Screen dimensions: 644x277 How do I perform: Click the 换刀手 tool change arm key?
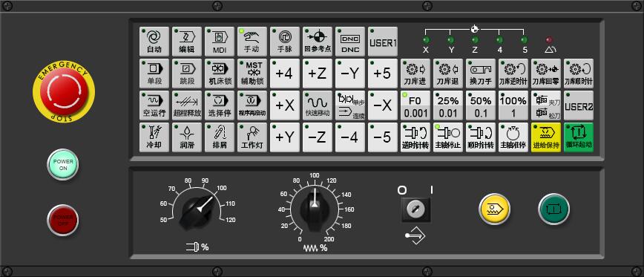pyautogui.click(x=481, y=74)
